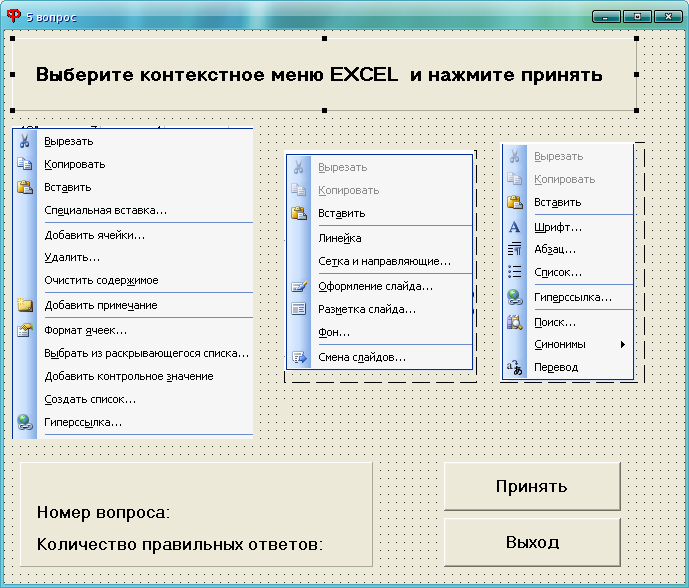
Task: Click the Выход button
Action: click(532, 542)
